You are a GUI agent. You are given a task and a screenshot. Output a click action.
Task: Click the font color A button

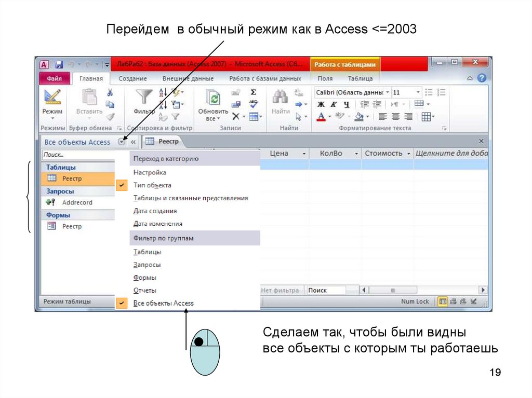click(x=321, y=117)
